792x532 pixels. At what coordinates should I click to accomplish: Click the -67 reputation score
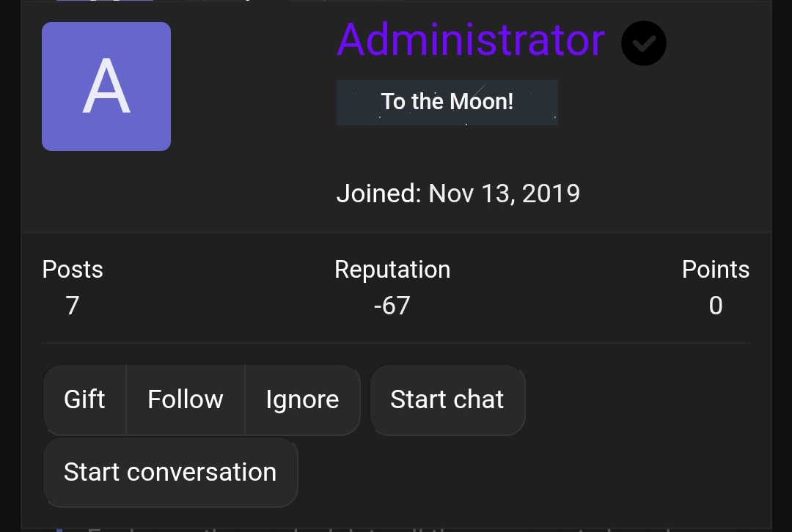pyautogui.click(x=392, y=305)
